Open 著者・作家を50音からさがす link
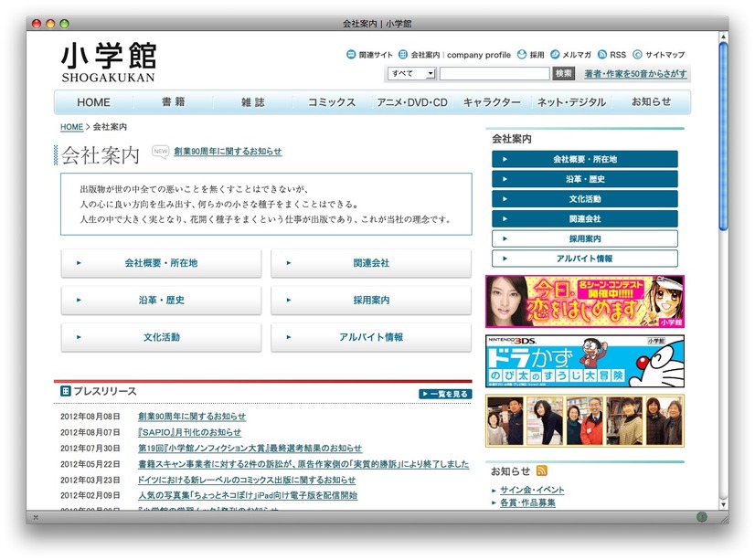The height and width of the screenshot is (560, 755). (635, 74)
